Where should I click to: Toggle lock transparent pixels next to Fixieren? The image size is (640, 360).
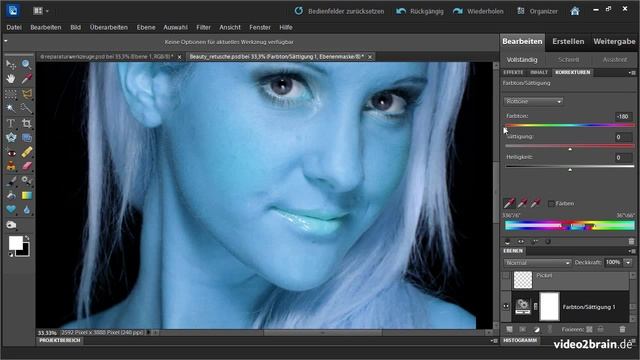click(x=589, y=329)
